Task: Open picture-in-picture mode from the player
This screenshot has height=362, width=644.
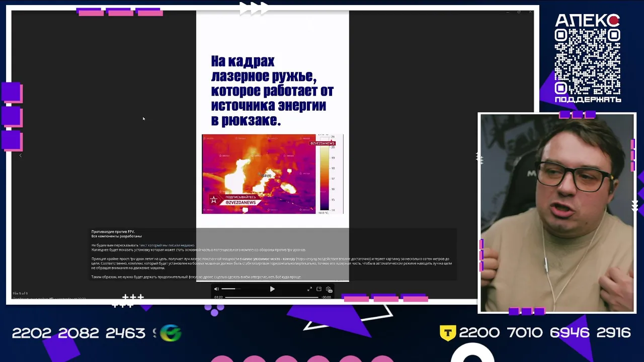Action: [x=319, y=289]
